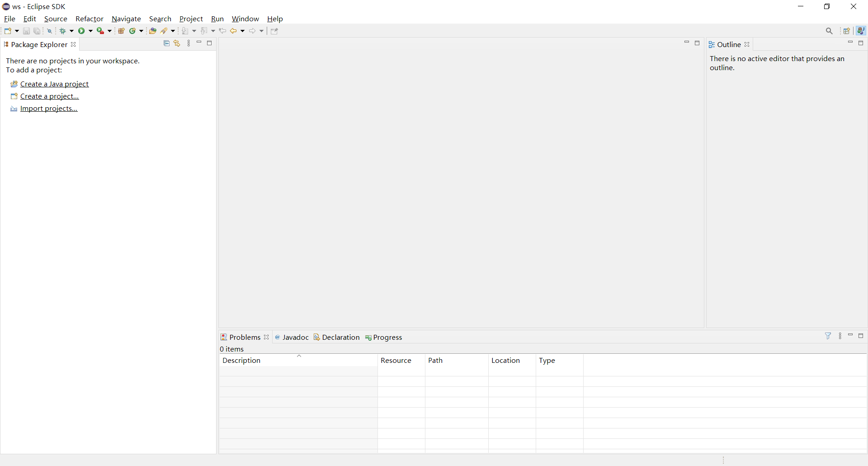The width and height of the screenshot is (868, 466).
Task: Navigate back using the Back arrow icon
Action: coord(234,31)
